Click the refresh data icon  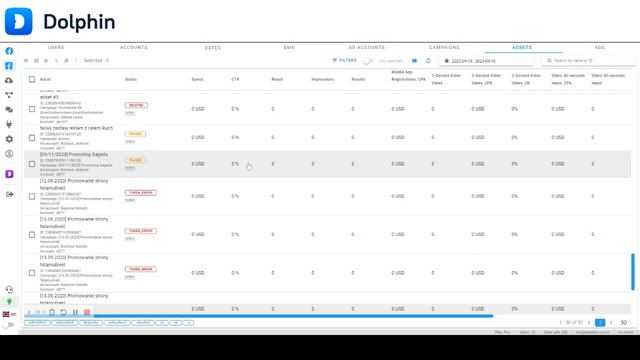(428, 61)
